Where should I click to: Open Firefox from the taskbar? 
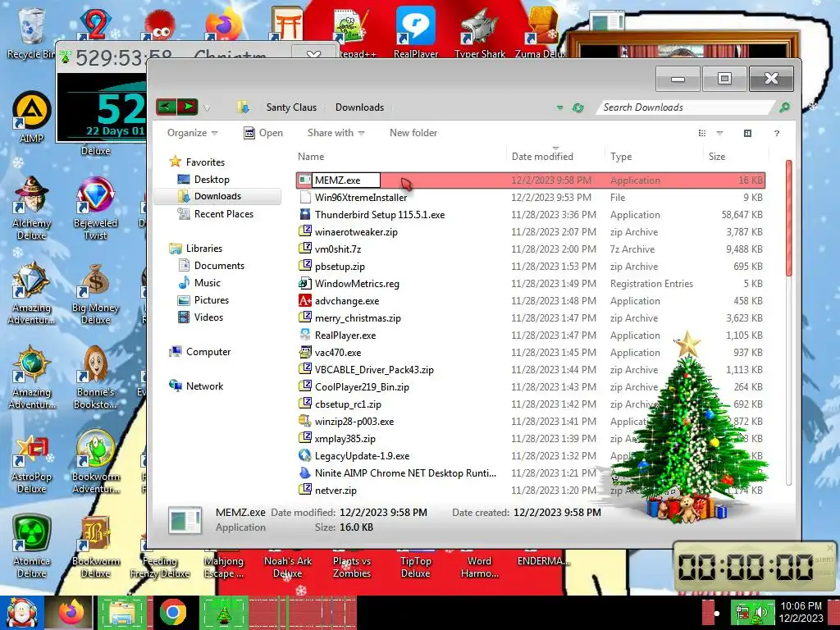tap(71, 612)
